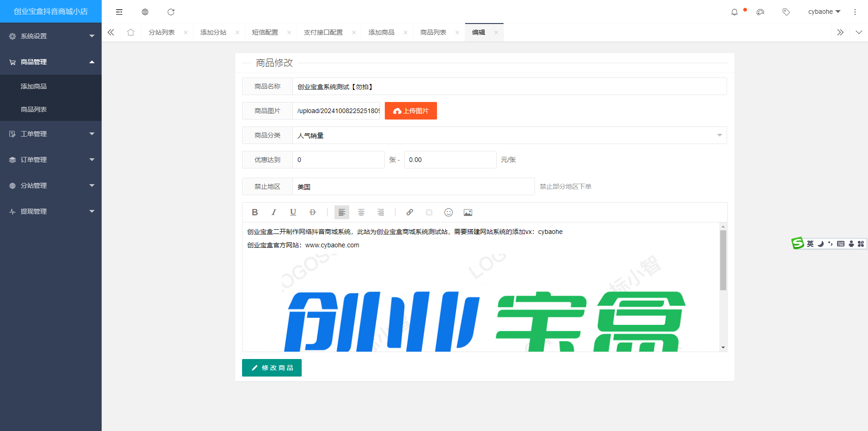
Task: Click the text www.cybaohe.com in editor
Action: 332,245
